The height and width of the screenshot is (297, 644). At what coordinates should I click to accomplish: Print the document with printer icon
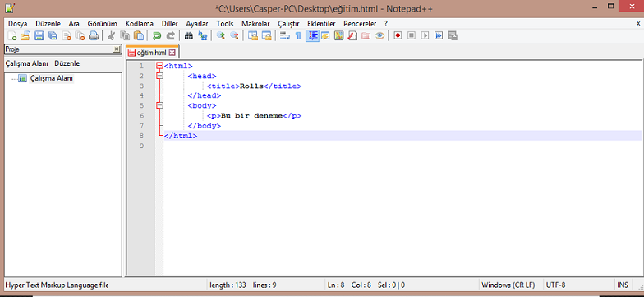(94, 36)
